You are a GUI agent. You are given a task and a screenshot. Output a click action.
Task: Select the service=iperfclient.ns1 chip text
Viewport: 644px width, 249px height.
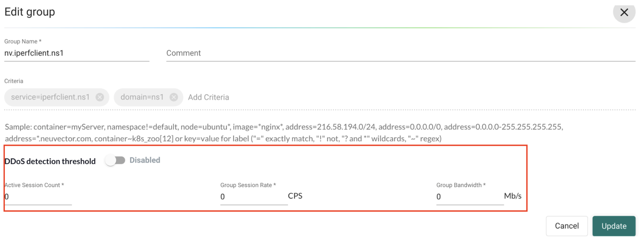point(50,97)
